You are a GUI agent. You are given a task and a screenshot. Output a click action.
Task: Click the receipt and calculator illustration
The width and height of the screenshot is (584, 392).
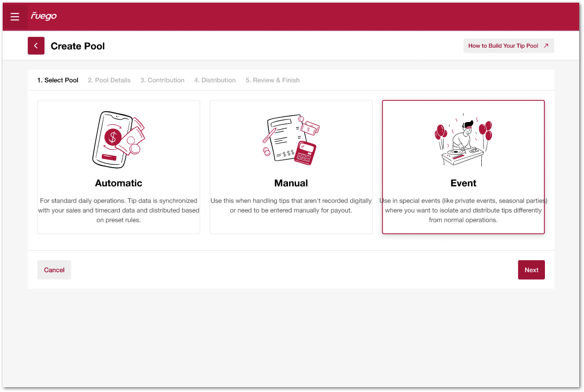tap(291, 140)
